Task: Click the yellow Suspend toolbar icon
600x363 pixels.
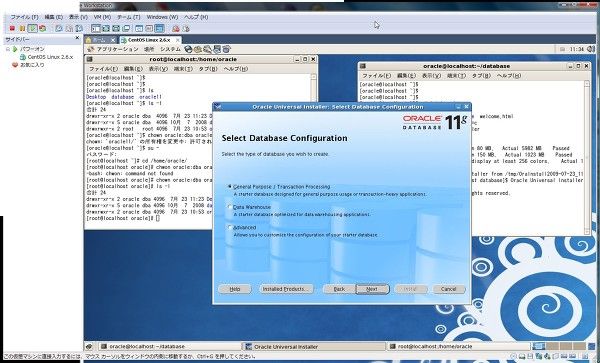Action: [22, 28]
